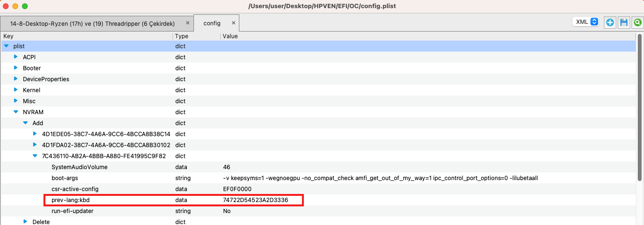Click the floppy disk save icon
The height and width of the screenshot is (225, 644).
[623, 22]
